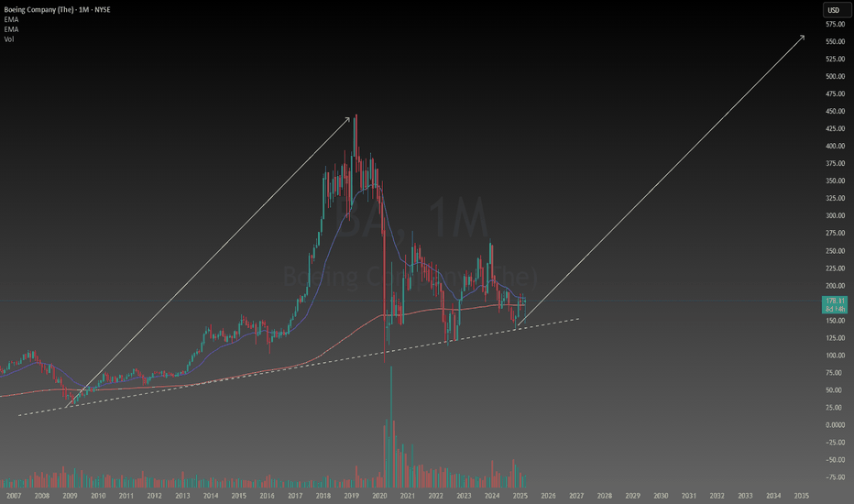Click the -75.00 price axis label
This screenshot has width=854, height=504.
coord(835,477)
